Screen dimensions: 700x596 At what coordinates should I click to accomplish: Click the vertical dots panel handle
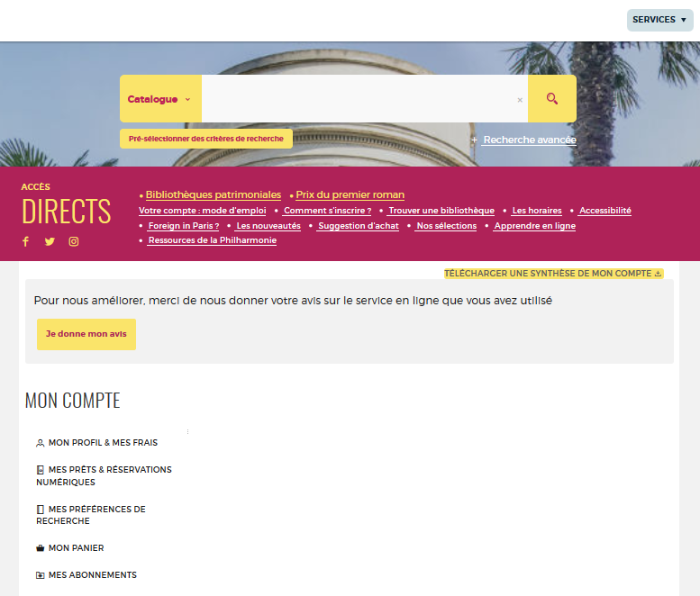click(x=188, y=431)
